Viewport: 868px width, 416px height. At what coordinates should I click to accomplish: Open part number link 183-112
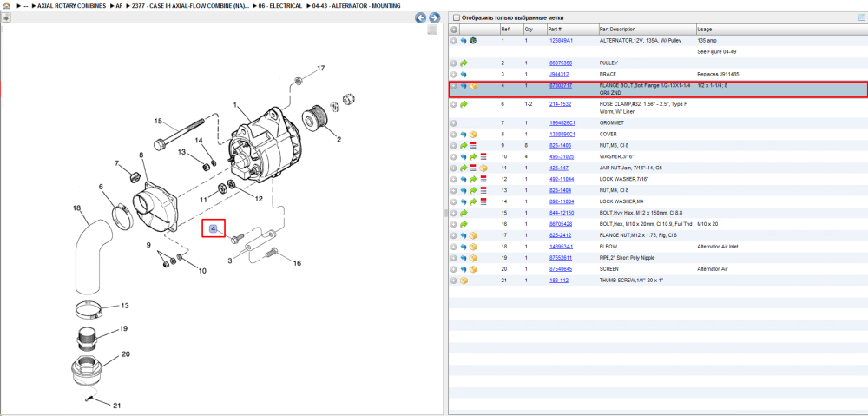point(558,281)
